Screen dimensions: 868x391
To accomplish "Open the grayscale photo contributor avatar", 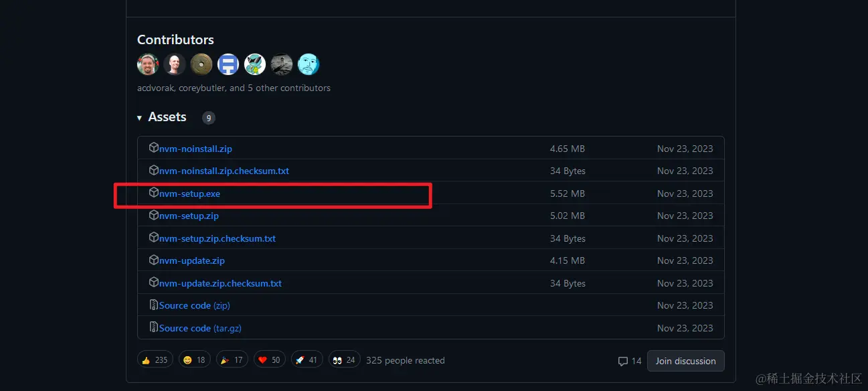I will coord(282,64).
